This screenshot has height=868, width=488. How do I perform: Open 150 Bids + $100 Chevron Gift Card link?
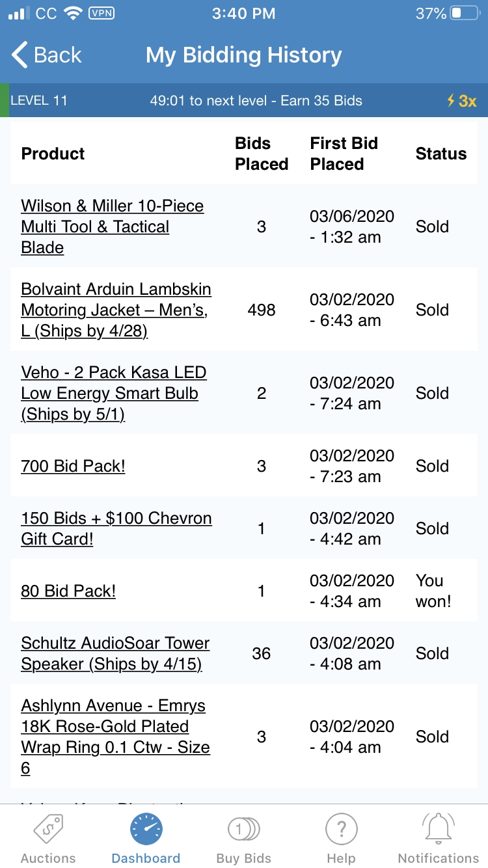(x=116, y=528)
